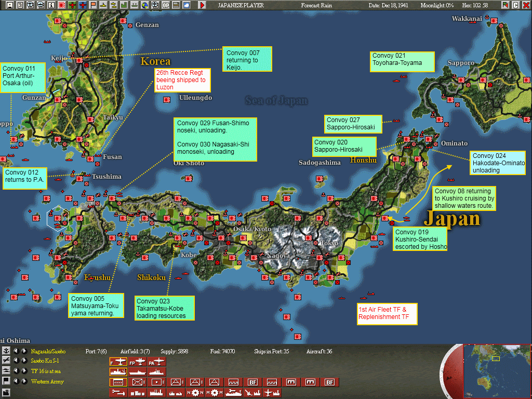Viewport: 532px width, 399px height.
Task: Click the Convoy 019 Kushiro-Sendai note
Action: pos(420,239)
